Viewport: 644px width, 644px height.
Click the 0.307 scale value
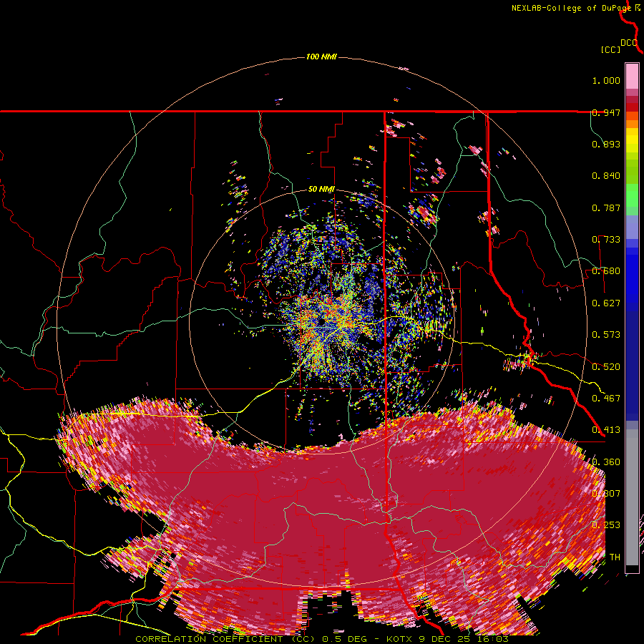[x=606, y=494]
